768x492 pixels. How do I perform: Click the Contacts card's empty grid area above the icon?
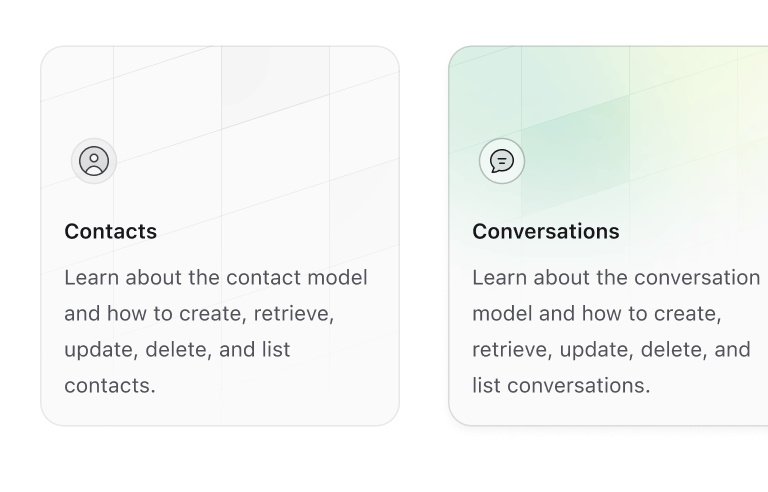pyautogui.click(x=220, y=90)
